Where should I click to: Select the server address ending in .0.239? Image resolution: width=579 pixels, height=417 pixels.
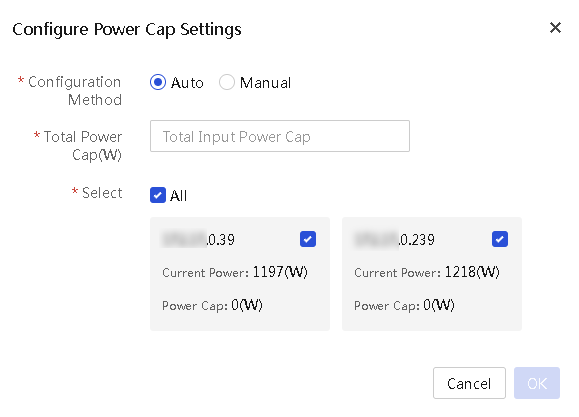tap(394, 240)
